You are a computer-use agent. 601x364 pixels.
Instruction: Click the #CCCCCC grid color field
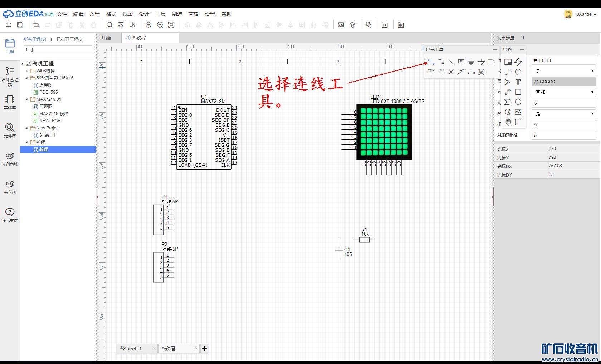[x=564, y=82]
